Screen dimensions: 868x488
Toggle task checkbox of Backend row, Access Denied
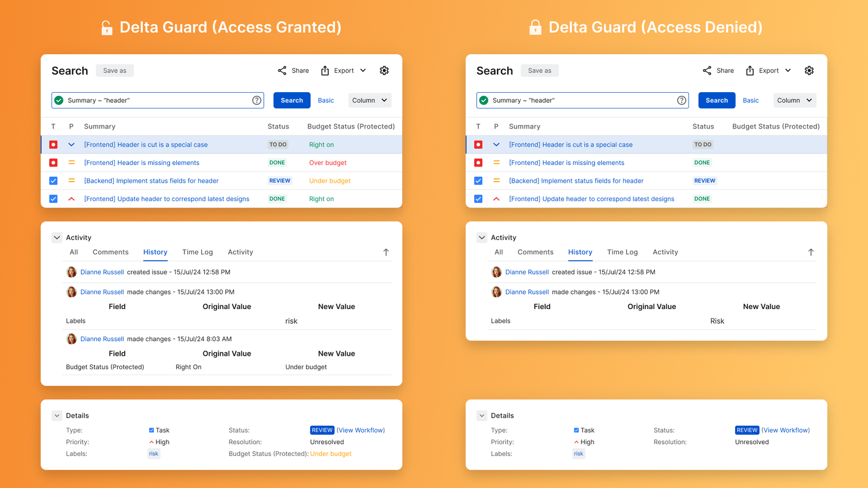pyautogui.click(x=478, y=181)
